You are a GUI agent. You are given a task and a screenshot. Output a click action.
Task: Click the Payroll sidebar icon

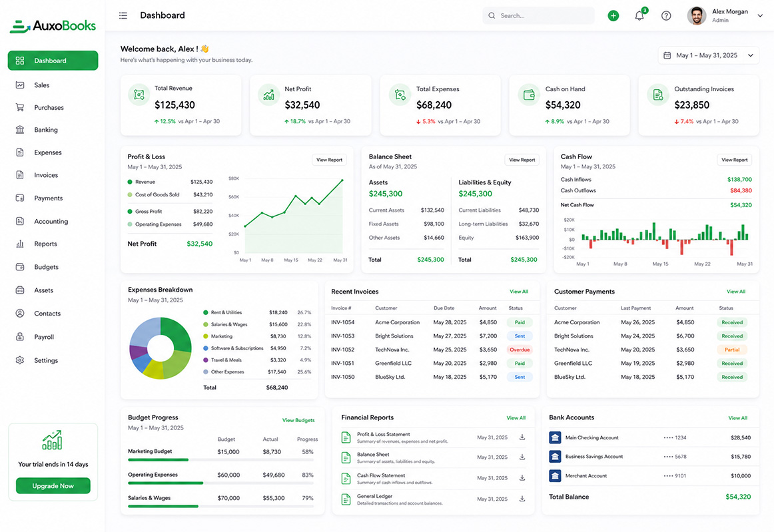pyautogui.click(x=20, y=336)
